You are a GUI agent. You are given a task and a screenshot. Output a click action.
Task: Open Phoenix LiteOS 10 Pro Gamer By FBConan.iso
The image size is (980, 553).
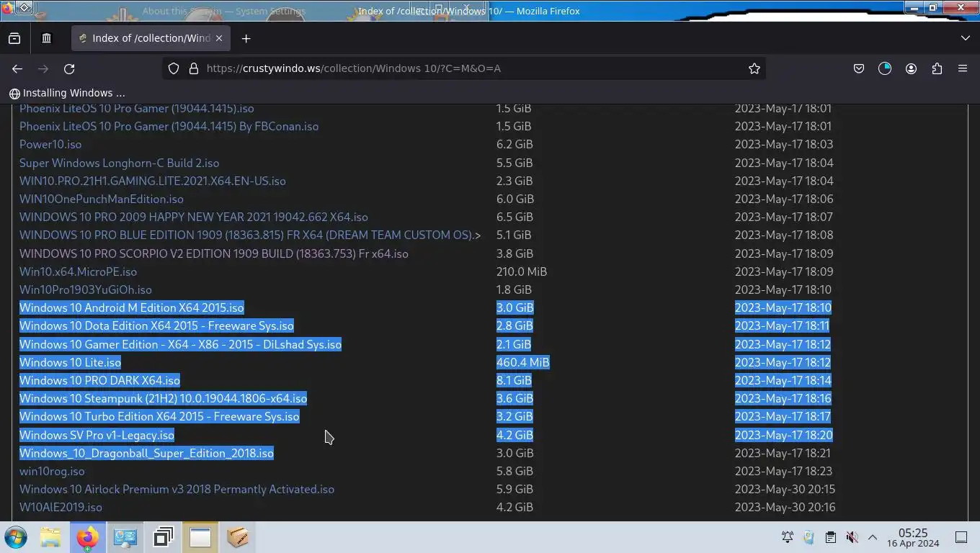[169, 126]
